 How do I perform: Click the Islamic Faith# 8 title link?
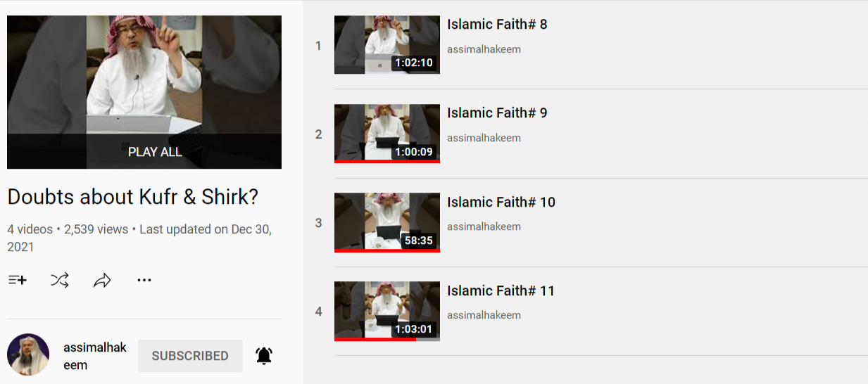497,25
